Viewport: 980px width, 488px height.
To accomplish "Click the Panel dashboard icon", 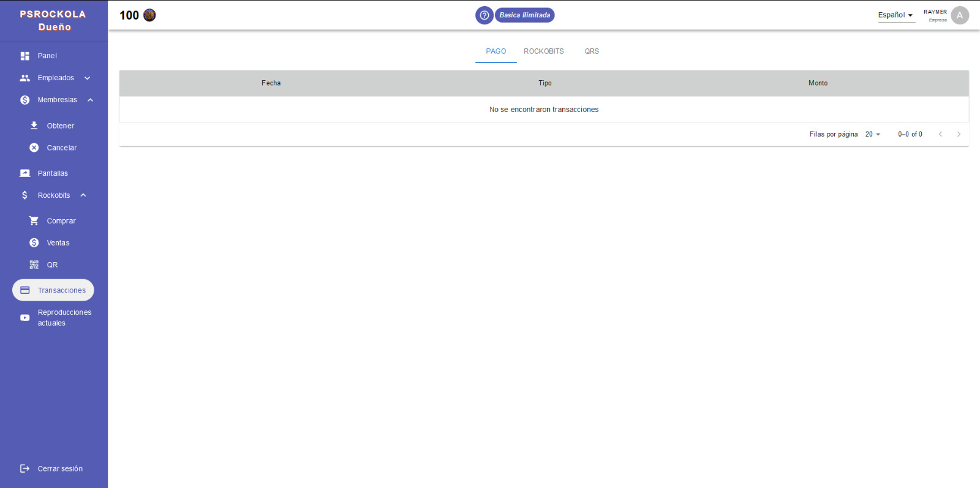I will (24, 56).
